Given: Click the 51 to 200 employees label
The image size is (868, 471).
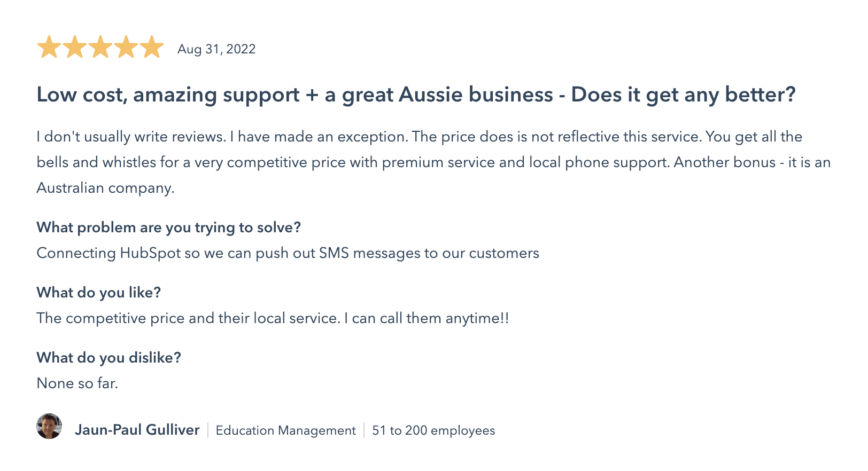Looking at the screenshot, I should (x=433, y=430).
